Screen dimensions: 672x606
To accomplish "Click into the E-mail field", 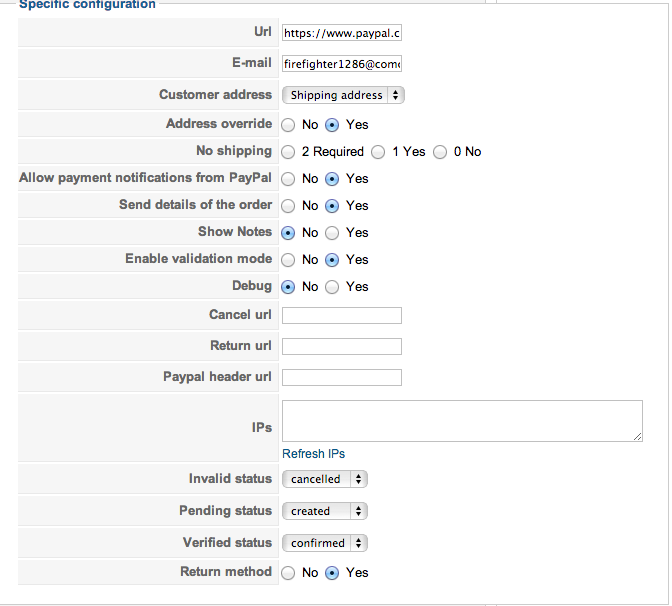I will tap(341, 64).
